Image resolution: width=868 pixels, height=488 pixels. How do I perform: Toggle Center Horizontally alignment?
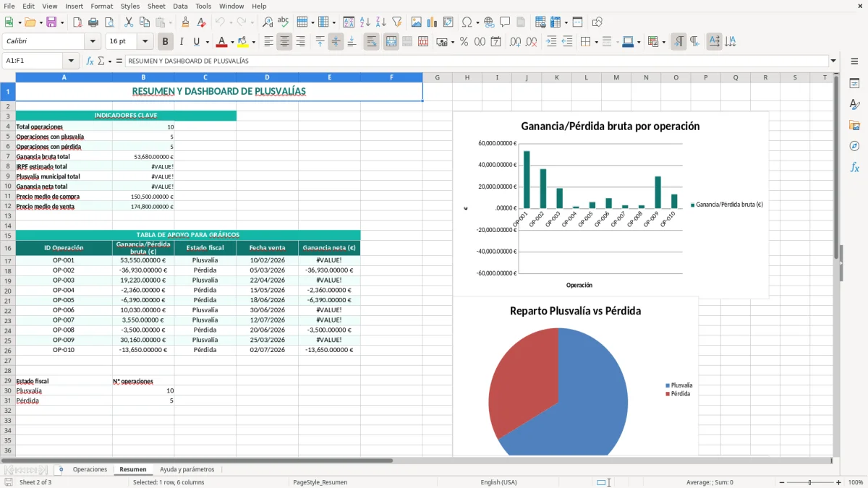click(x=284, y=42)
